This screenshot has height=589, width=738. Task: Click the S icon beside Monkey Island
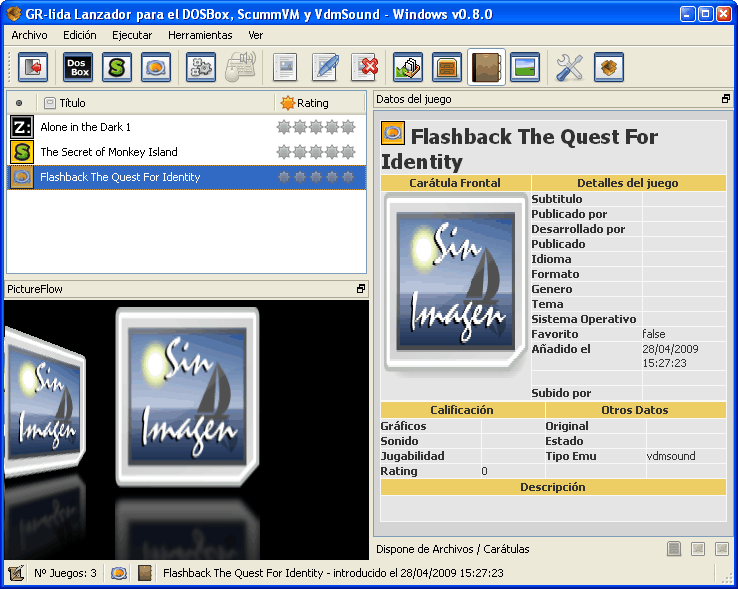coord(22,152)
